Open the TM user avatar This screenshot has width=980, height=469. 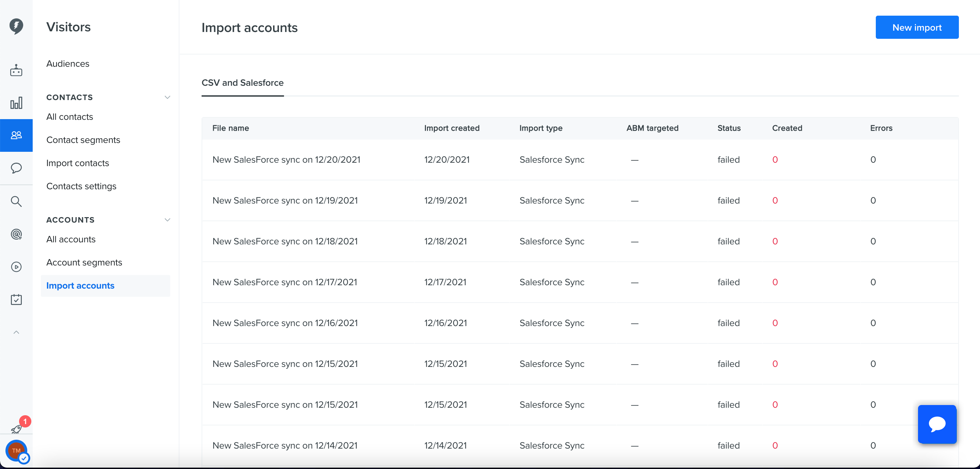point(16,451)
